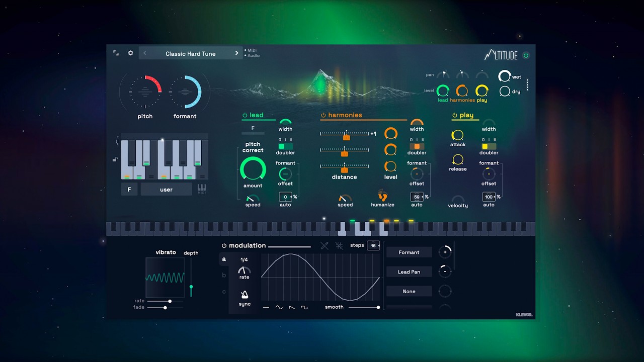
Task: Toggle the harmonies section power button
Action: [324, 115]
